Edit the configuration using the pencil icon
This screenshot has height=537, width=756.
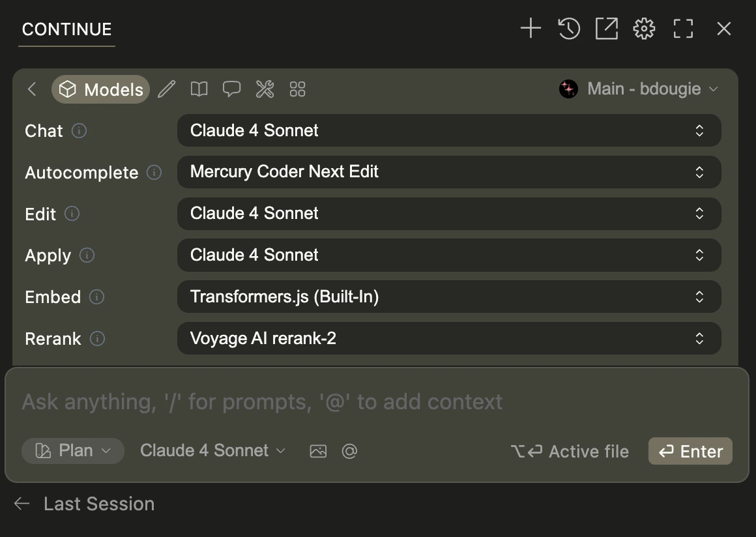tap(166, 89)
